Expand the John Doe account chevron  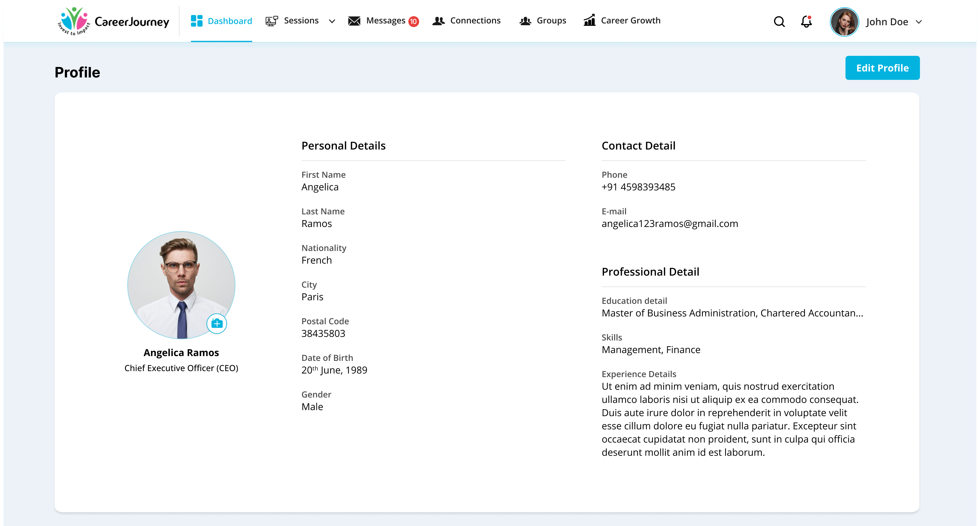pyautogui.click(x=918, y=22)
